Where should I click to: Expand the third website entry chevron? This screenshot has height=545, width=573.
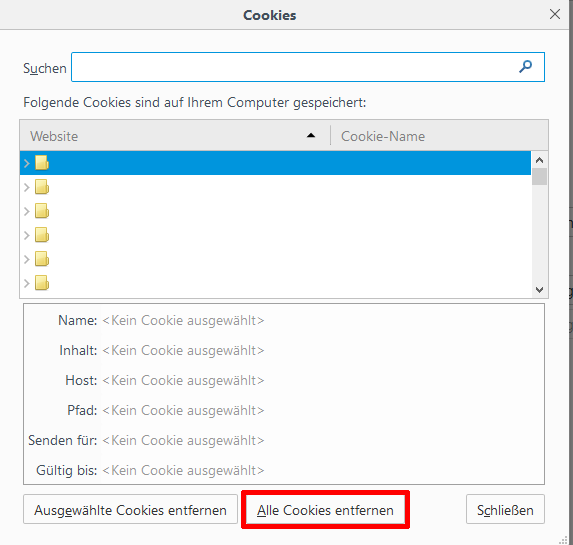click(27, 211)
